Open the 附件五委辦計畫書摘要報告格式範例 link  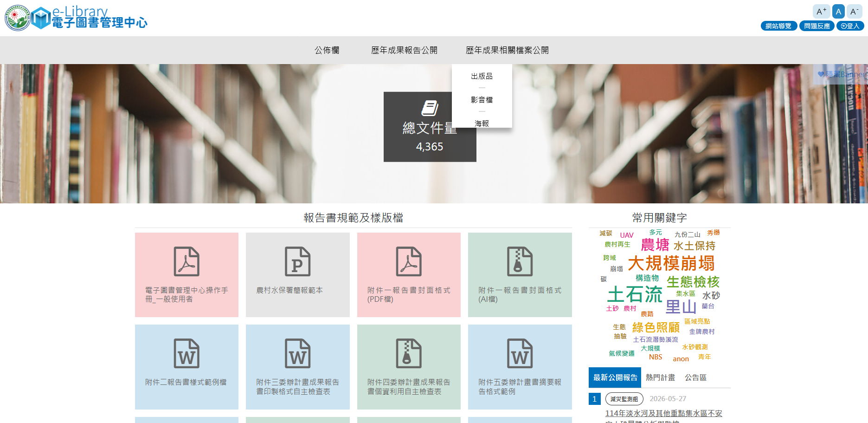point(520,387)
